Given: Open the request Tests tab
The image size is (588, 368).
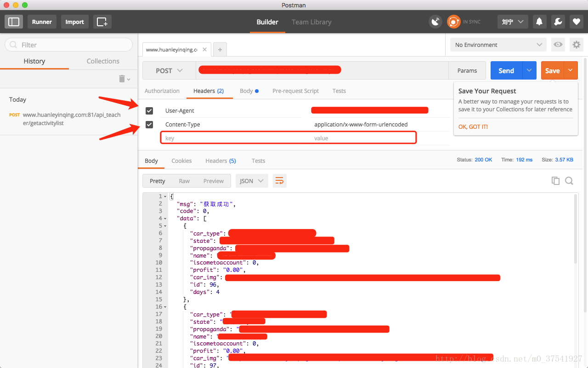Looking at the screenshot, I should pos(339,91).
